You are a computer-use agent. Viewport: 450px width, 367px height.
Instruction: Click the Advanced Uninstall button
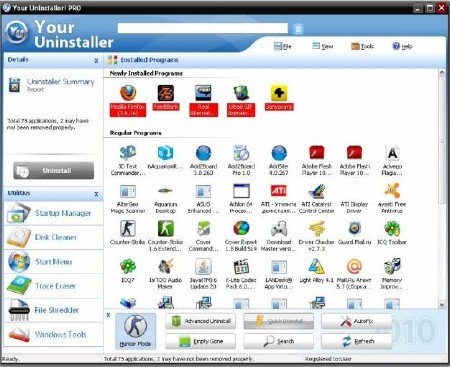[201, 321]
